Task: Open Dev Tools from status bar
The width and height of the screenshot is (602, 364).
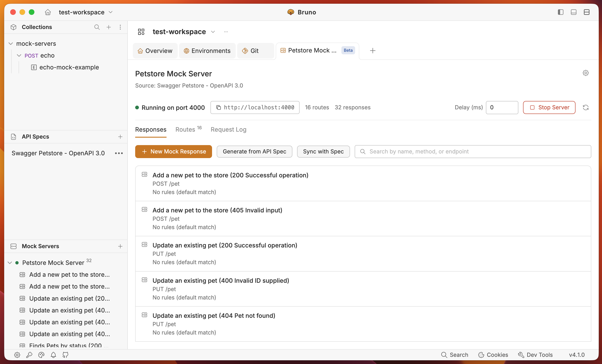Action: [535, 355]
